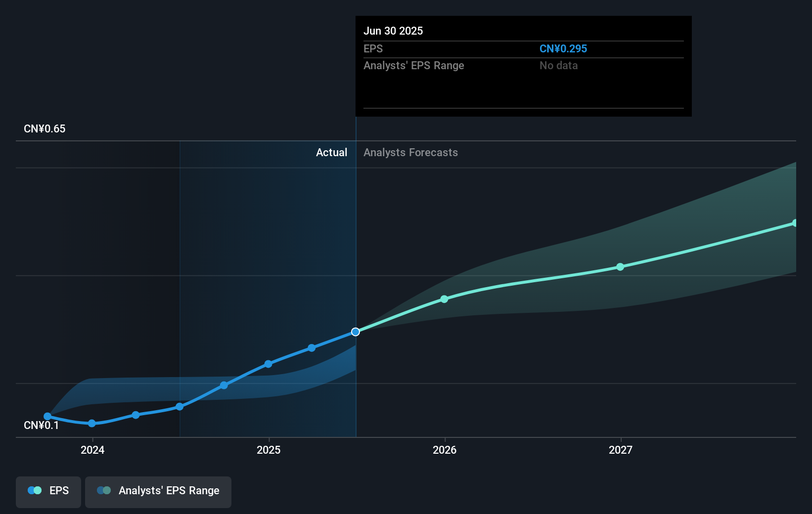Click the 2024 x-axis label
The image size is (812, 514).
92,450
